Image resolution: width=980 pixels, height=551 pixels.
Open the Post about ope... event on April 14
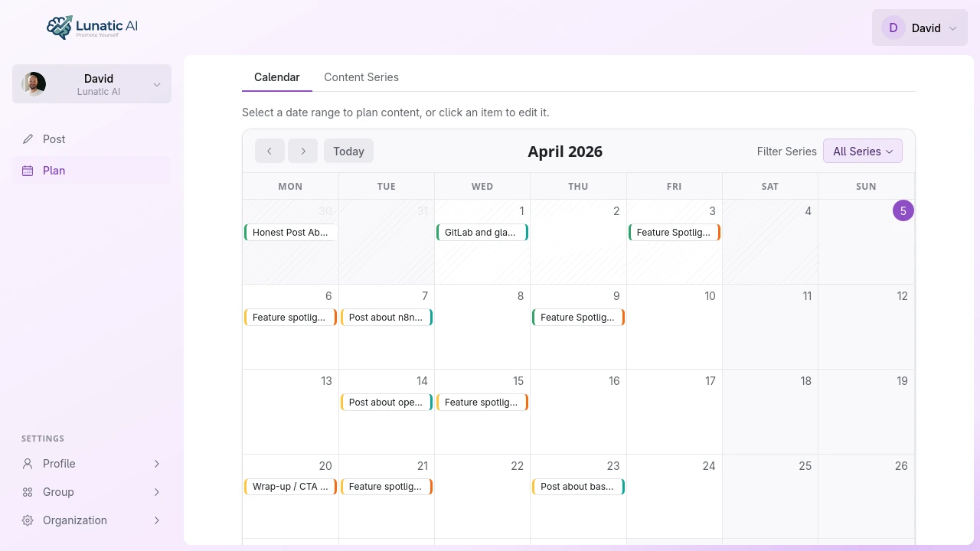click(x=387, y=403)
